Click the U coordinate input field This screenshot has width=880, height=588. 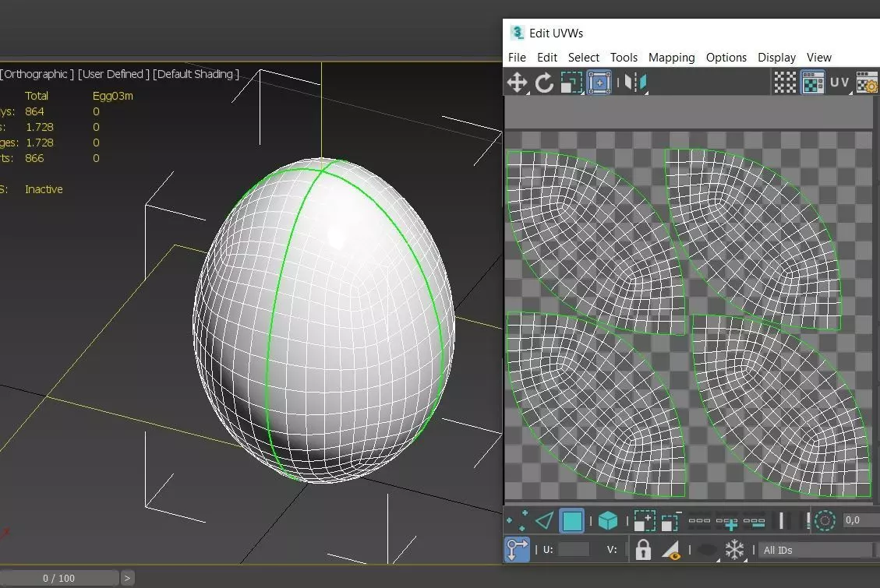click(x=574, y=550)
